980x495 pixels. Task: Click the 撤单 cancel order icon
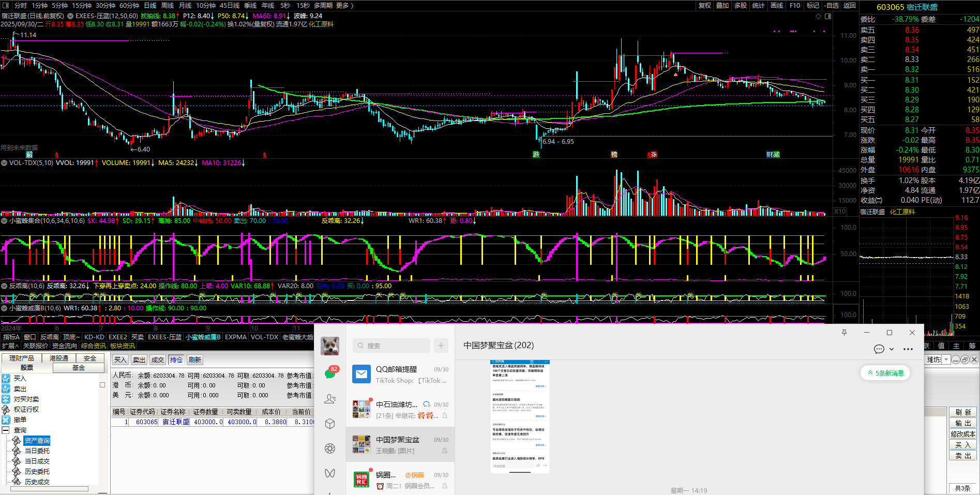click(x=6, y=420)
